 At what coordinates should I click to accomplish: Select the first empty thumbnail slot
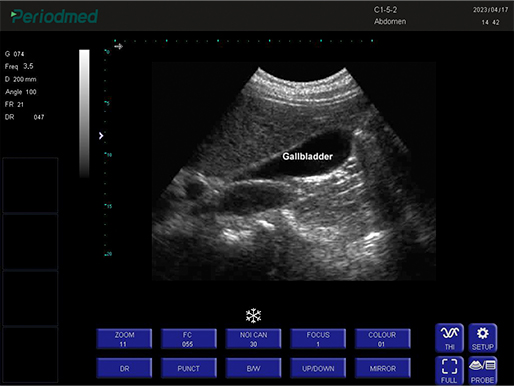tap(30, 185)
